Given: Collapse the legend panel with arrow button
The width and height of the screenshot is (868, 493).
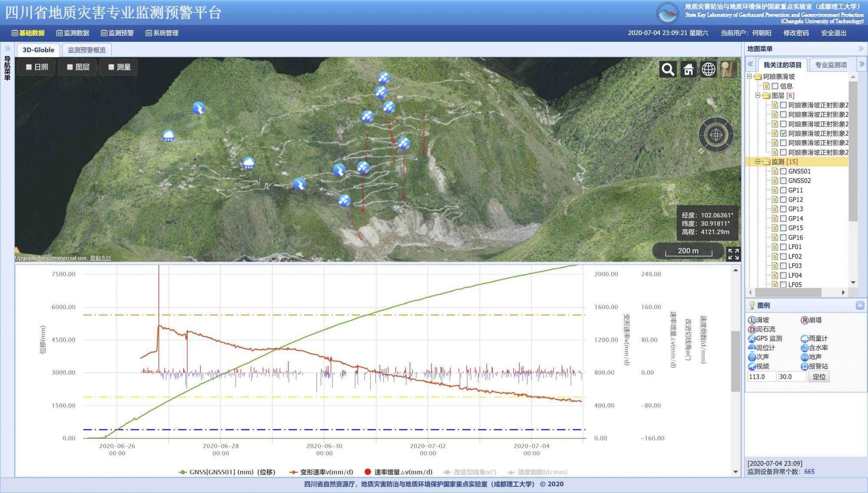Looking at the screenshot, I should click(860, 306).
